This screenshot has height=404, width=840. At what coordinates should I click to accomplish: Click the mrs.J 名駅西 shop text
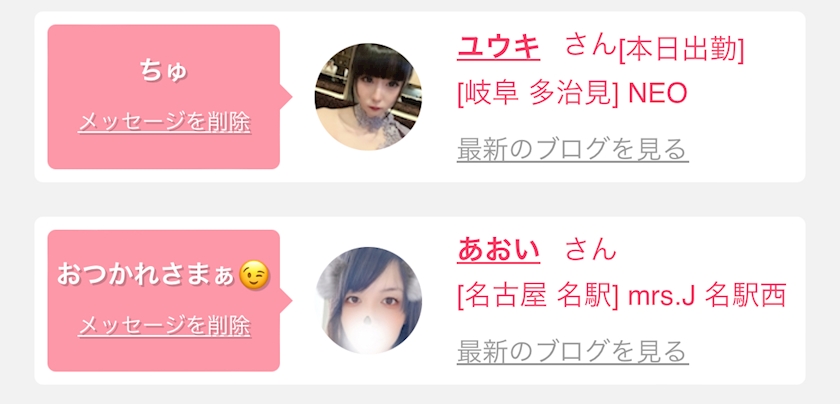pyautogui.click(x=707, y=296)
